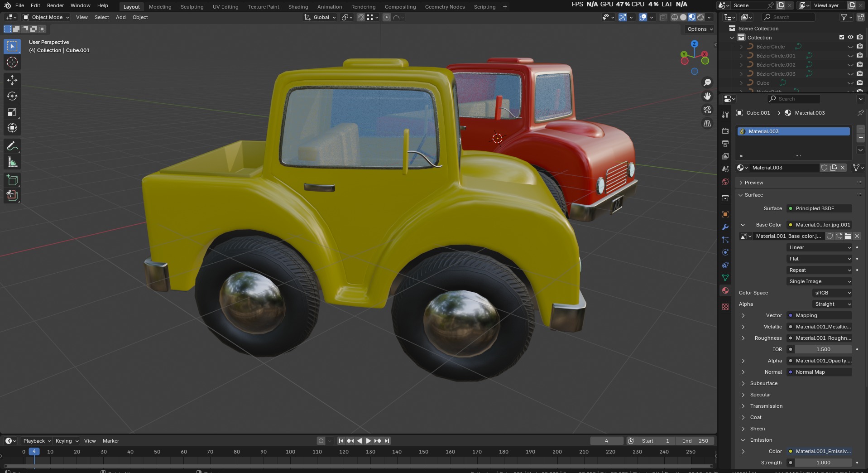Image resolution: width=868 pixels, height=473 pixels.
Task: Choose the Add Cube tool
Action: coord(12,180)
